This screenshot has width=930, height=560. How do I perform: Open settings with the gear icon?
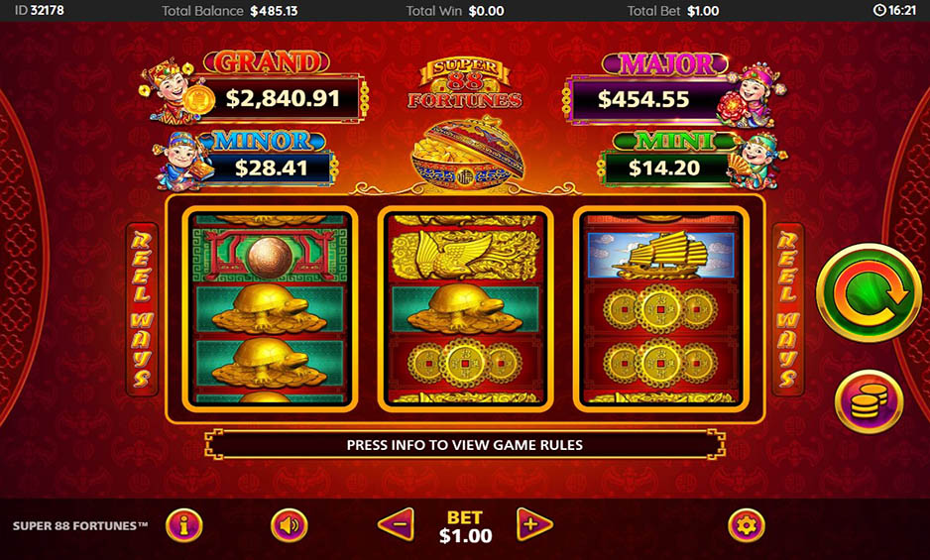click(x=747, y=525)
